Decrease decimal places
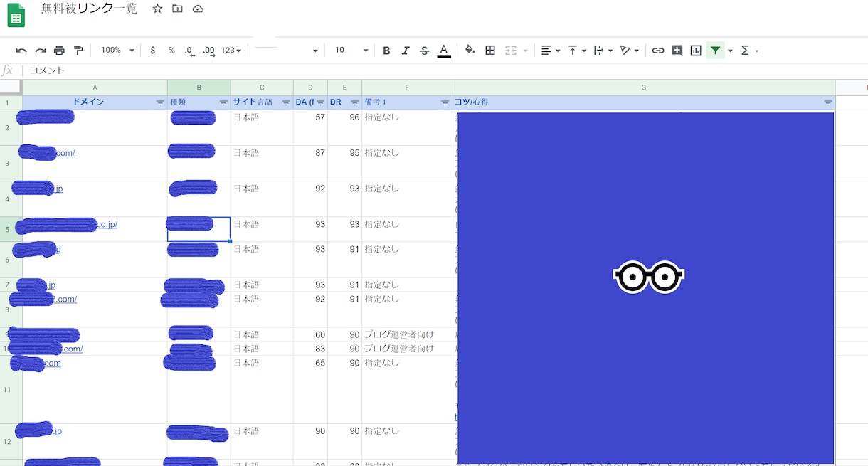Image resolution: width=868 pixels, height=466 pixels. (x=189, y=51)
